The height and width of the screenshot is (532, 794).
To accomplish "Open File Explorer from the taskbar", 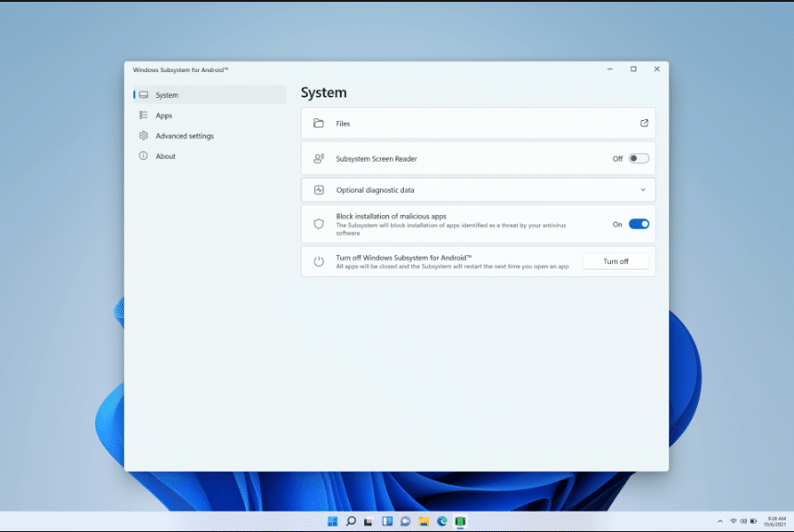I will tap(423, 522).
